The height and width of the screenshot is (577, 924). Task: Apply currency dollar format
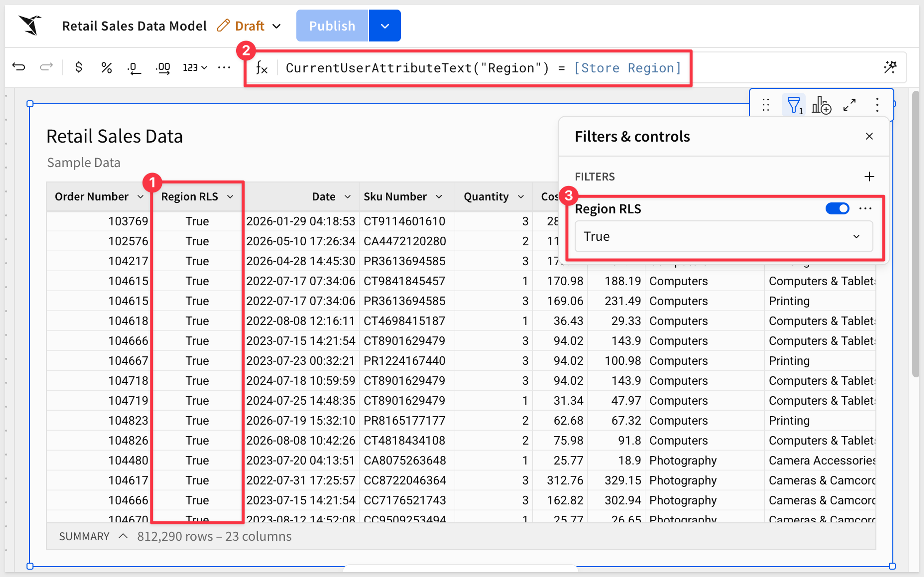click(x=78, y=67)
